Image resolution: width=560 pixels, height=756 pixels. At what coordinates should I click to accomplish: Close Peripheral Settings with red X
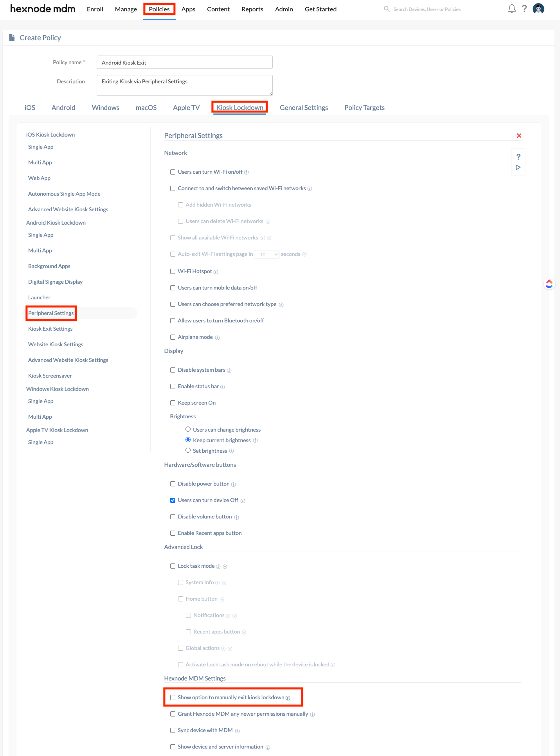(519, 135)
